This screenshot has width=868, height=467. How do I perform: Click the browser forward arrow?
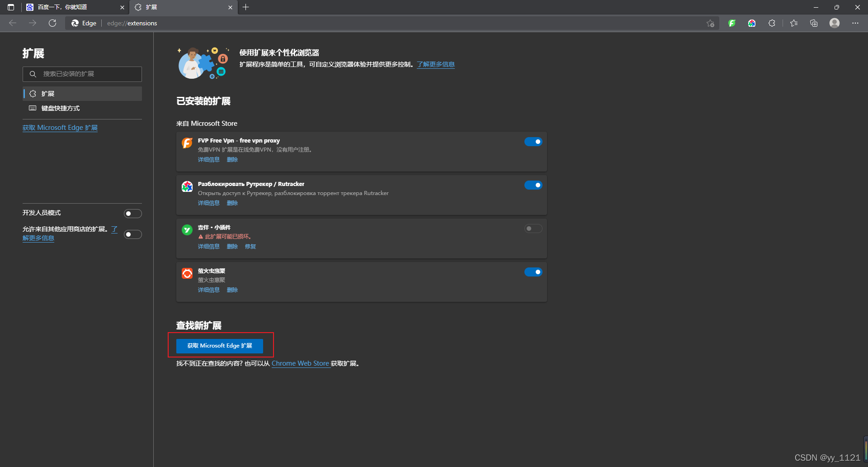pyautogui.click(x=33, y=23)
